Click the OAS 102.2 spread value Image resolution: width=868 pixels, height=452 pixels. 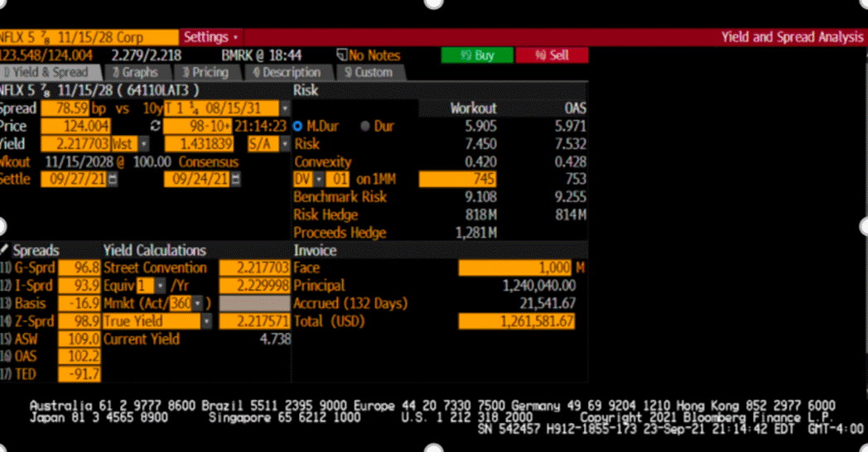[x=80, y=356]
